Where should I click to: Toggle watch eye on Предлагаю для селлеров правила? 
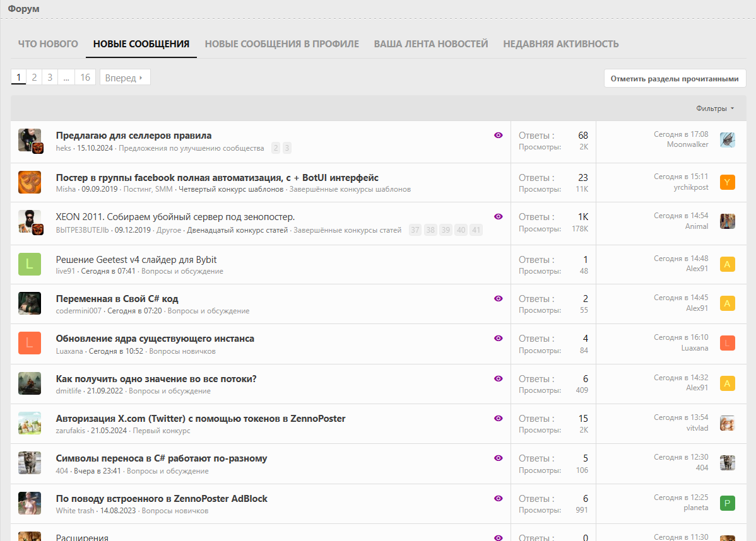pos(499,135)
